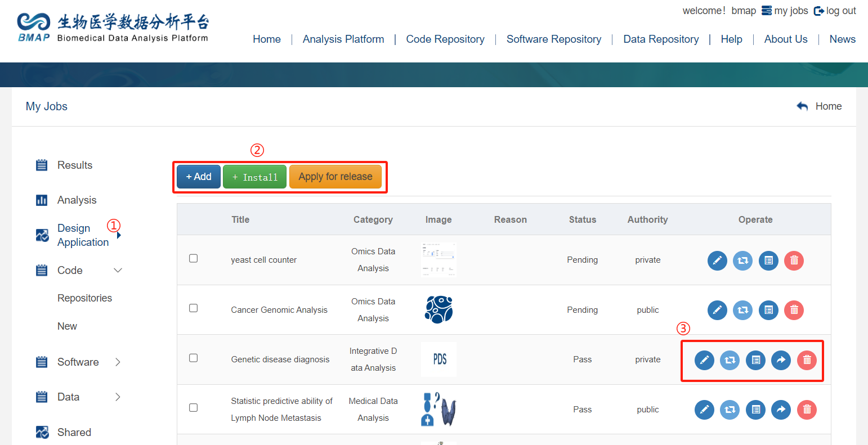The image size is (868, 445).
Task: Select Design Application in sidebar
Action: point(83,235)
